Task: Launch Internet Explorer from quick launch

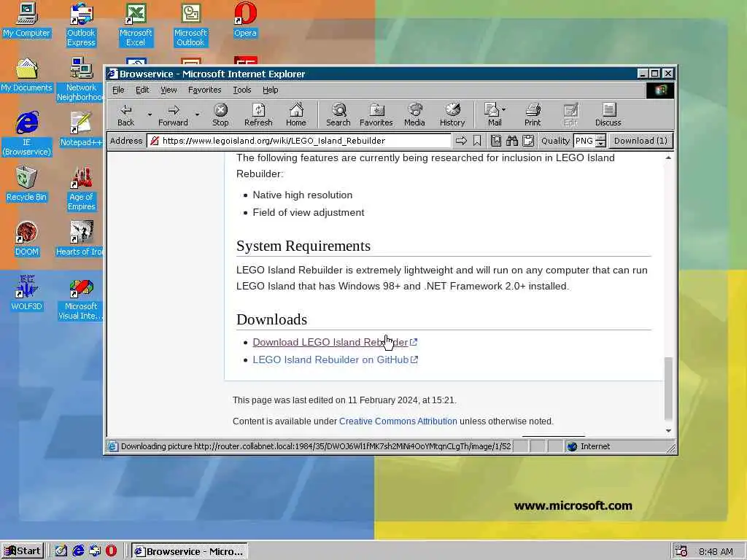Action: pos(77,551)
